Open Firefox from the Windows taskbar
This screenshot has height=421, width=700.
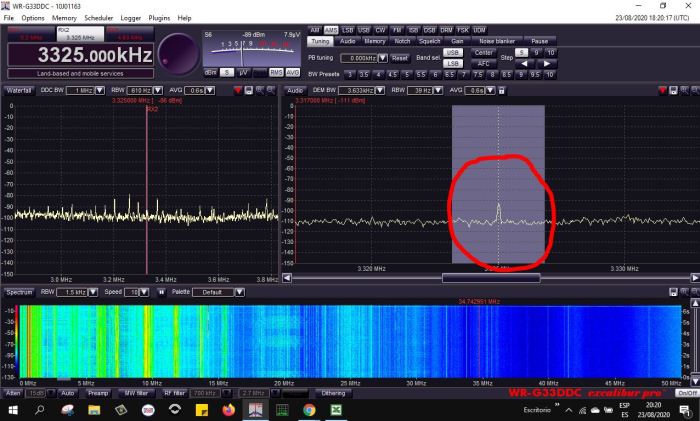tap(229, 410)
